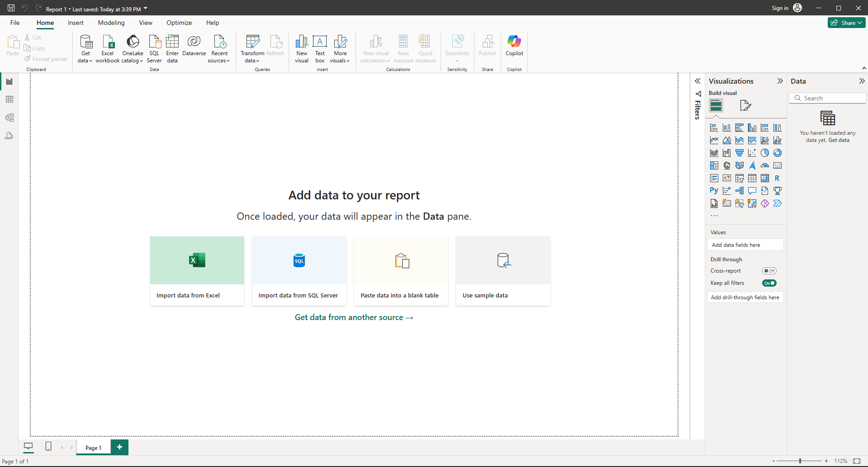
Task: Select the Q&A speech bubble visual
Action: tap(752, 191)
